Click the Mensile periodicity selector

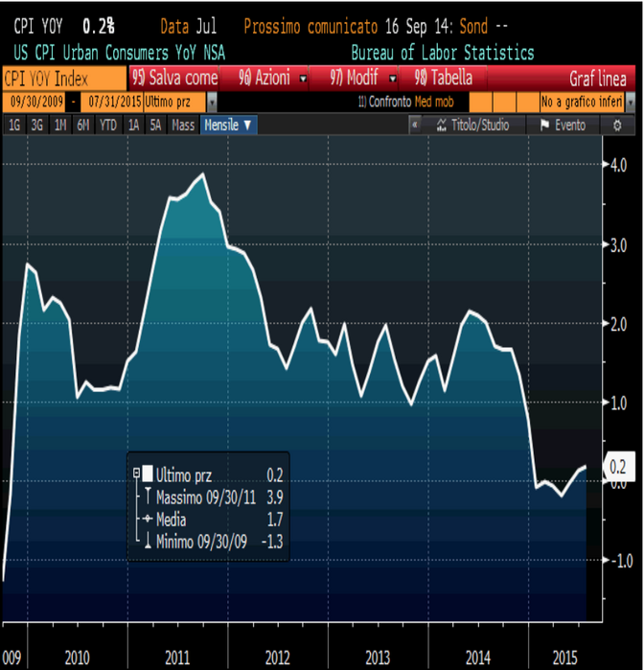227,126
